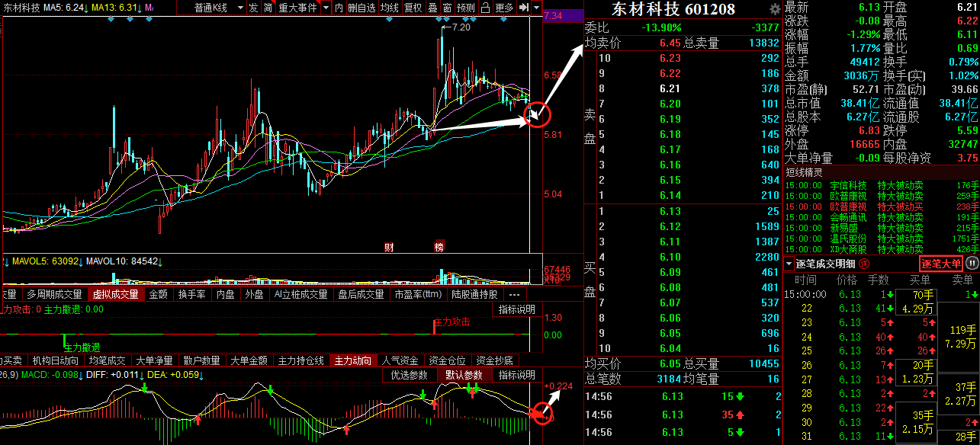Toggle 复权 price adjustment

(x=413, y=8)
